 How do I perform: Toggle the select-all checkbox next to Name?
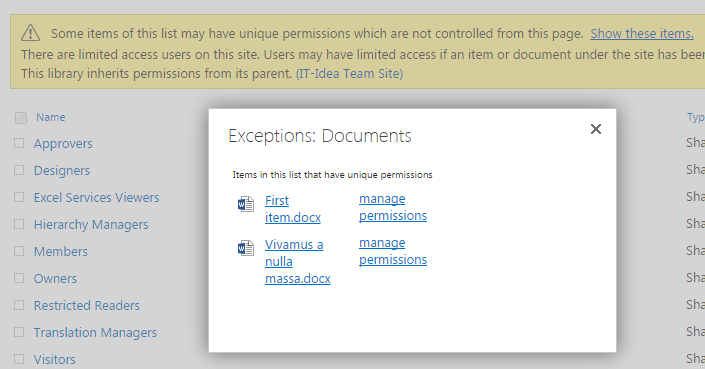point(21,118)
